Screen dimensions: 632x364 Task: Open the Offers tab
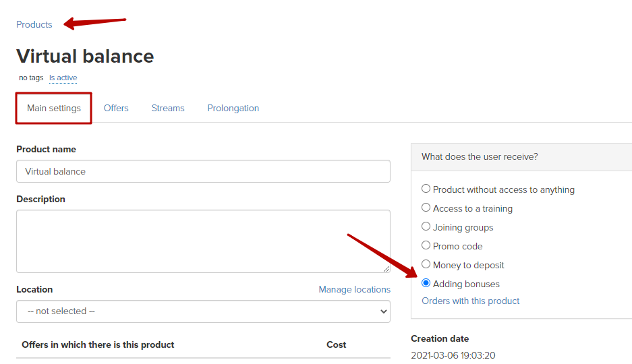[116, 109]
